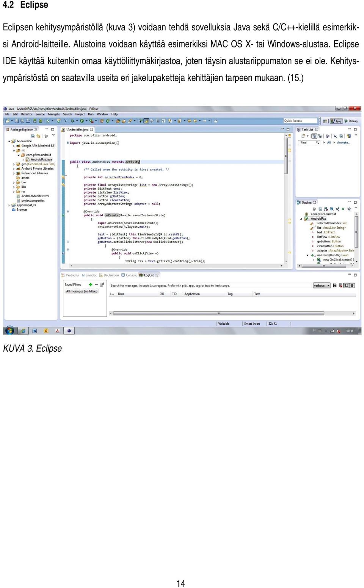Expand Google APIs [Android 4.3] node
Screen dimensions: 364x588
14,146
